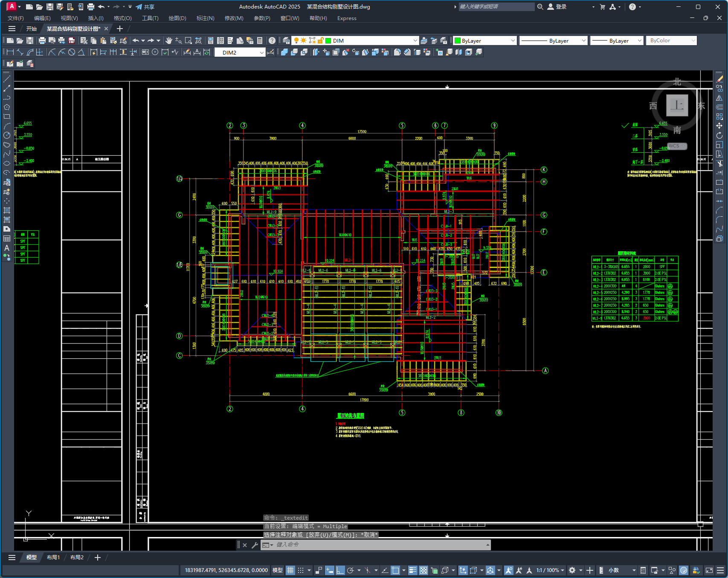
Task: Add new layout with plus button
Action: (98, 558)
